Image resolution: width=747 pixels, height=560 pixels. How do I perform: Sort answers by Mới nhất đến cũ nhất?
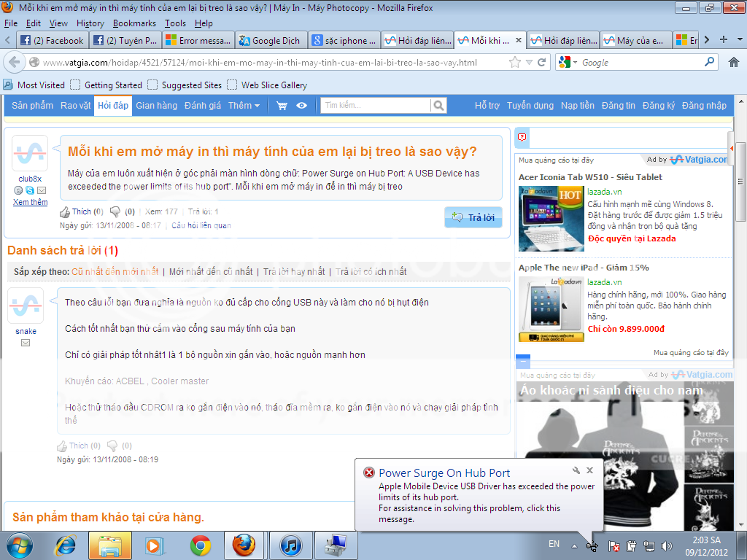click(x=211, y=272)
